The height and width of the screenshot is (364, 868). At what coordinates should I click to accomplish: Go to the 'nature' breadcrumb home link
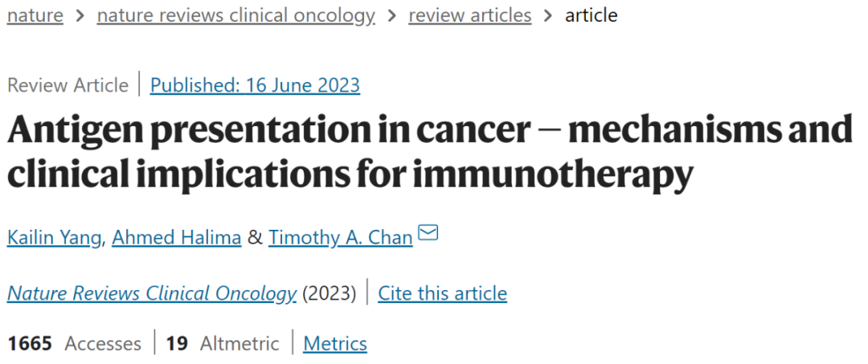[35, 16]
